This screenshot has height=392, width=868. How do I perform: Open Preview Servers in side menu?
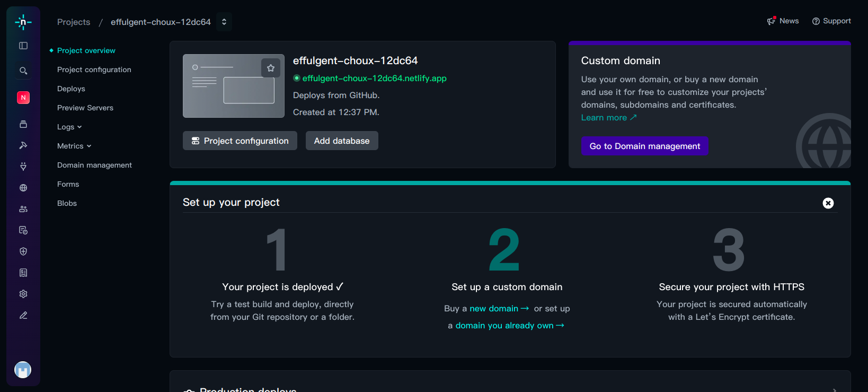pos(85,108)
